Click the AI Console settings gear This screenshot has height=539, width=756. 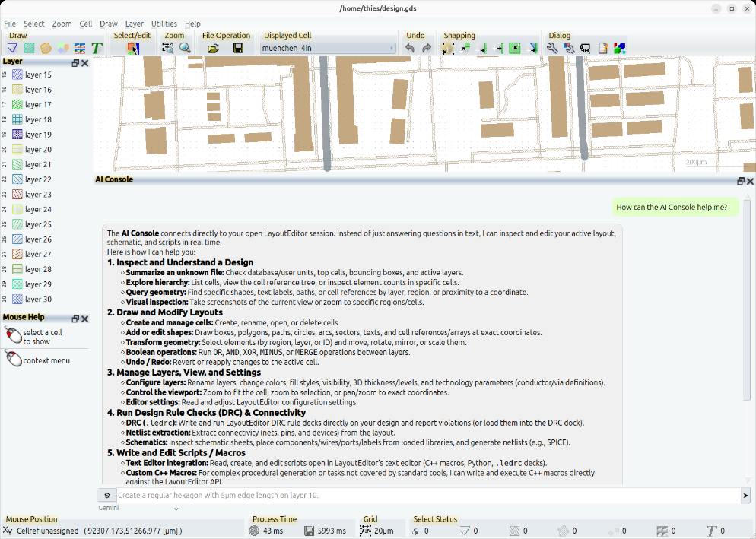pos(107,495)
